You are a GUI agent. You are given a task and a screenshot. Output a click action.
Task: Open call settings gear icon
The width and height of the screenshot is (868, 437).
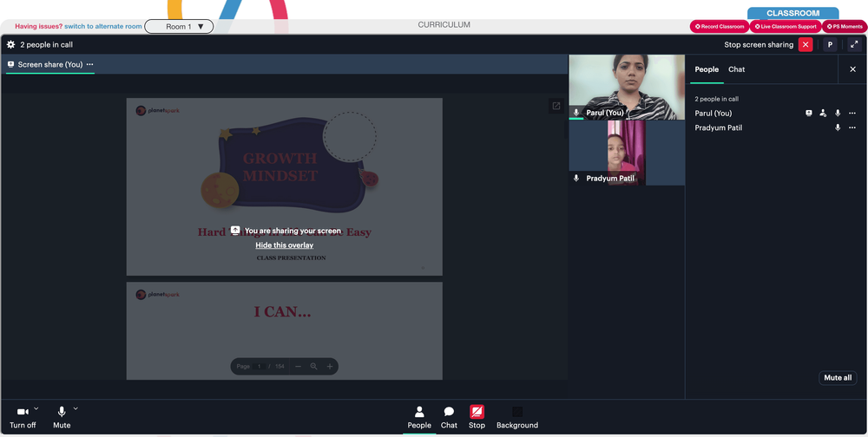(x=10, y=45)
